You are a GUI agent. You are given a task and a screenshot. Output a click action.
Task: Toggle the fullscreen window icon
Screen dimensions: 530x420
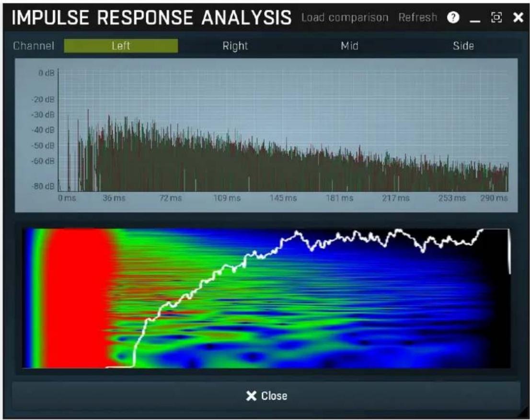coord(496,17)
